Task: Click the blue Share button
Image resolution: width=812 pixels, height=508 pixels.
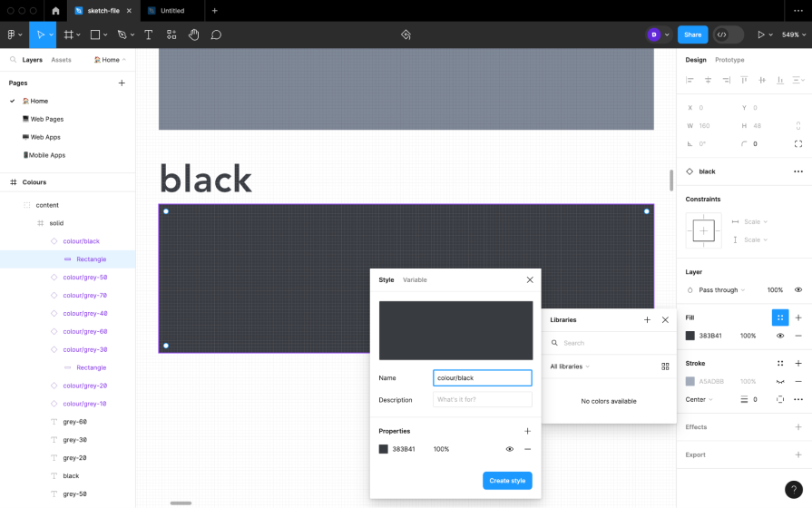Action: 692,34
